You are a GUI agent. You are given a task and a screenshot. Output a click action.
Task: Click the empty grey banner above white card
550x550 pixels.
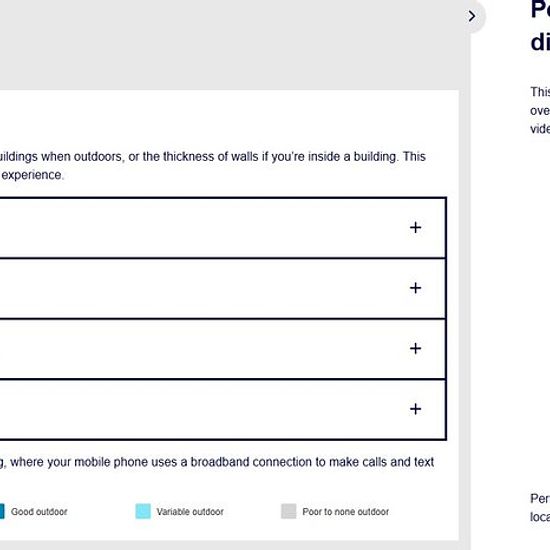click(x=229, y=45)
